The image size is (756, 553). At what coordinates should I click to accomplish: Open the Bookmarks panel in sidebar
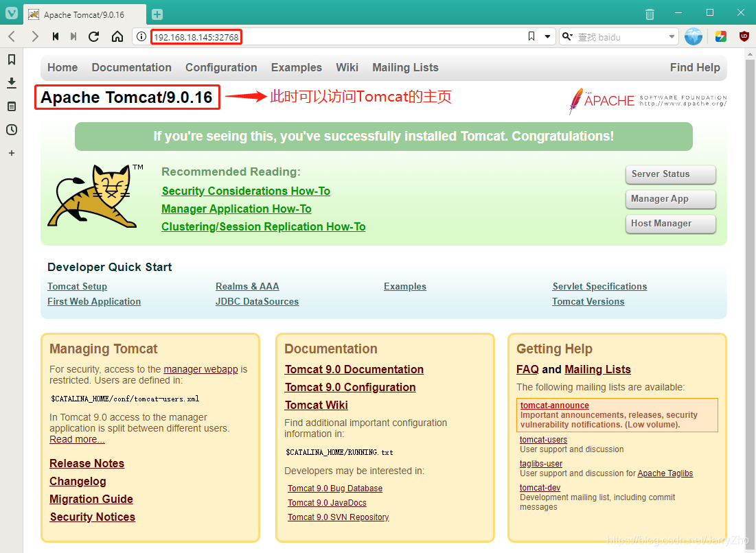tap(12, 59)
